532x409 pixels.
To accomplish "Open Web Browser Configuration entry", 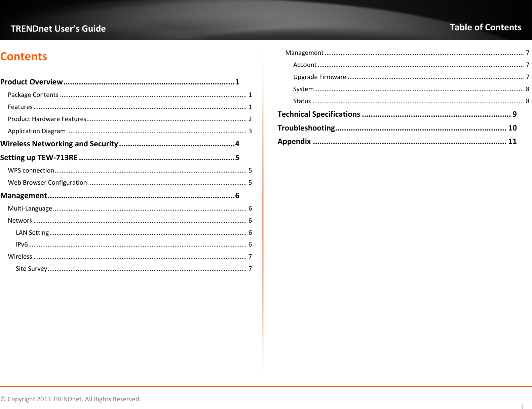I will (130, 182).
